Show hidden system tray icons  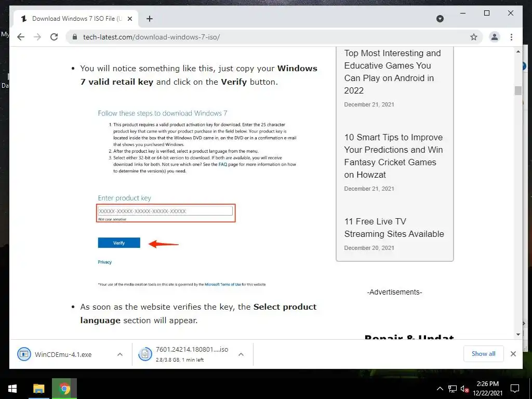point(440,389)
